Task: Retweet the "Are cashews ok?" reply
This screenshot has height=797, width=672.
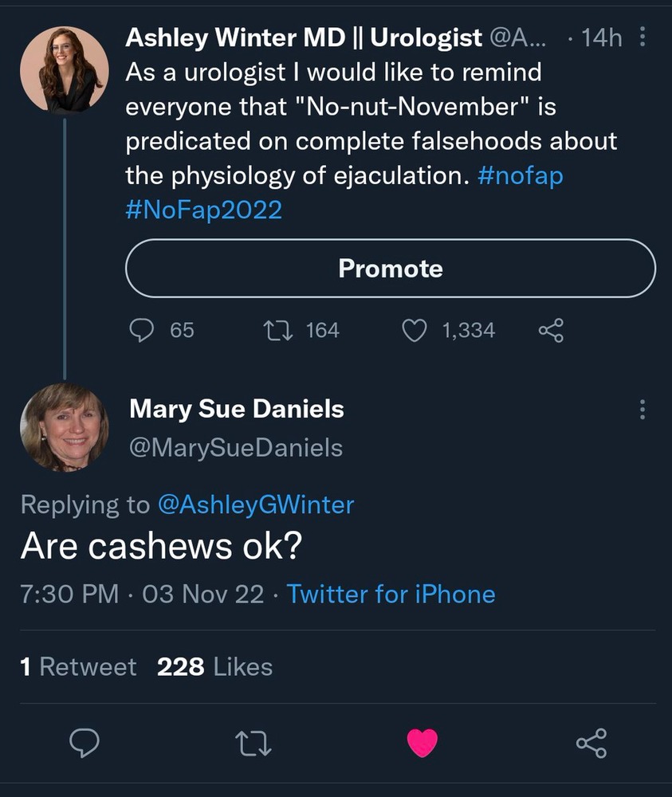Action: click(254, 743)
